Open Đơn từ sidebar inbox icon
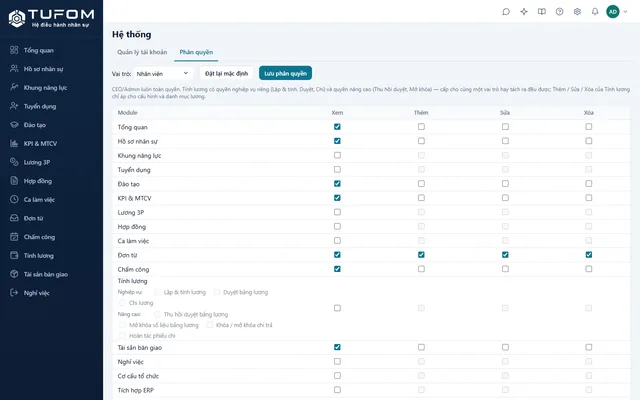This screenshot has width=640, height=400. tap(14, 218)
